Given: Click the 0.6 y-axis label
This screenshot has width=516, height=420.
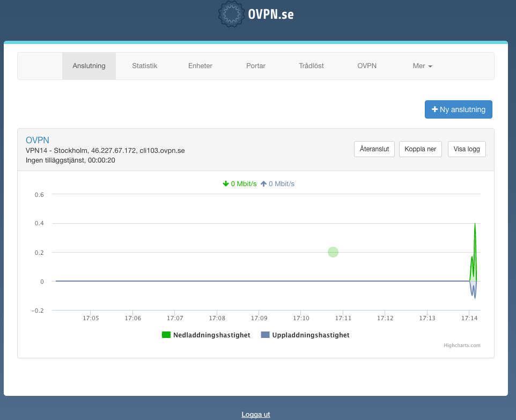Looking at the screenshot, I should click(x=39, y=195).
